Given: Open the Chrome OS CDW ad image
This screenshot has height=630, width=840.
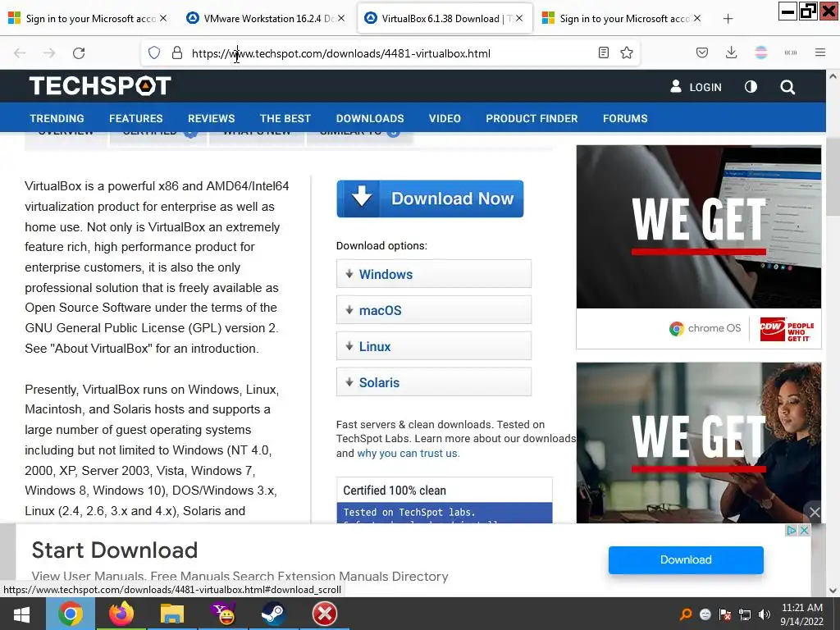Looking at the screenshot, I should click(x=699, y=247).
